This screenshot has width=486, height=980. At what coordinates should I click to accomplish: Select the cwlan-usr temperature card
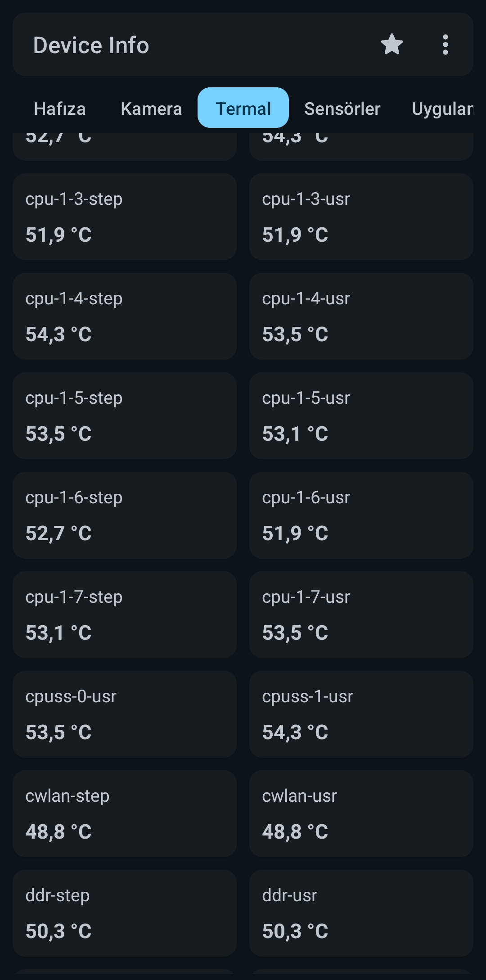pos(361,813)
